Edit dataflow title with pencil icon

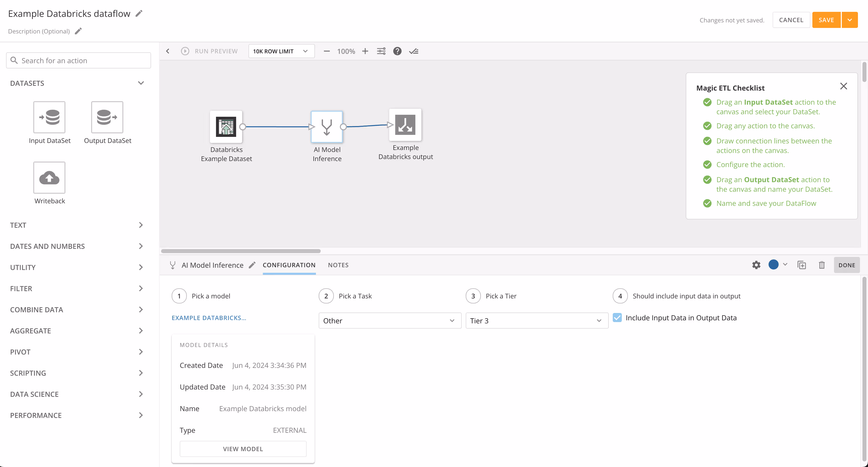pos(139,14)
